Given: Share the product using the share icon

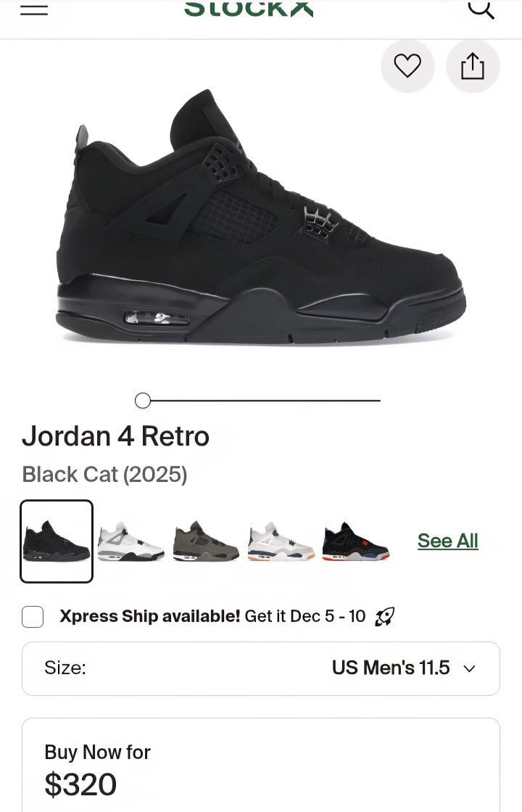Looking at the screenshot, I should (472, 65).
